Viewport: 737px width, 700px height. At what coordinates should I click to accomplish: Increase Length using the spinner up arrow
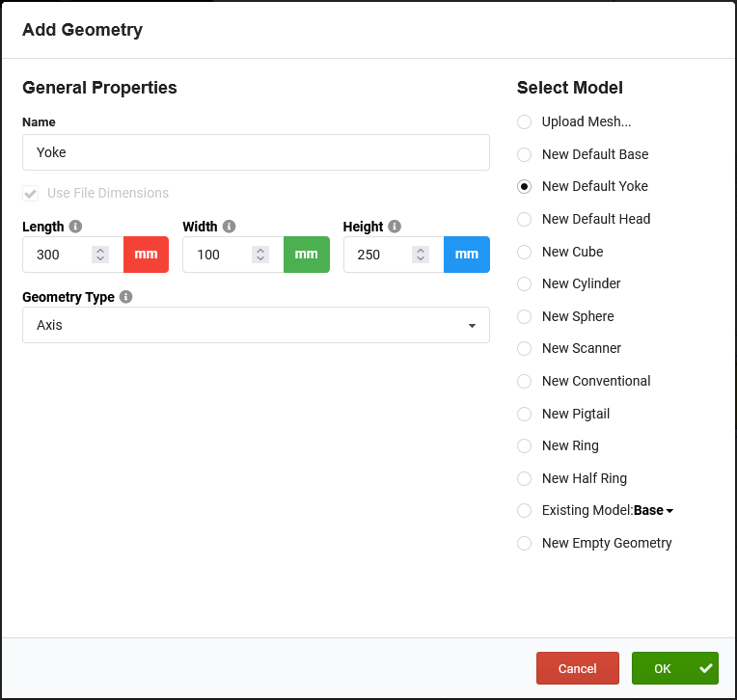click(x=100, y=250)
